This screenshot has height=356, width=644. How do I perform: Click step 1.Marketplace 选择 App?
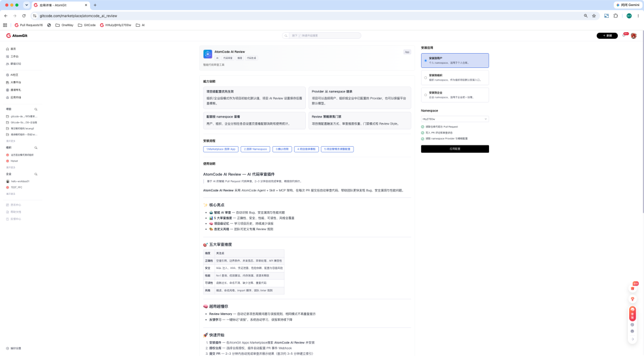point(221,149)
